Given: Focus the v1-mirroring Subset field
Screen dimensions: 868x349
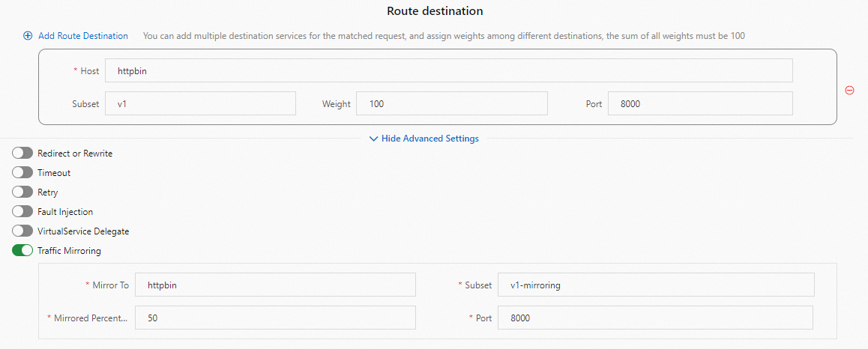Looking at the screenshot, I should click(x=655, y=285).
